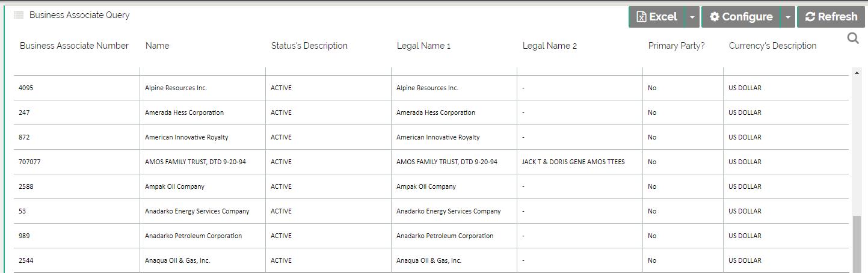Sort by the Name column header

(157, 46)
